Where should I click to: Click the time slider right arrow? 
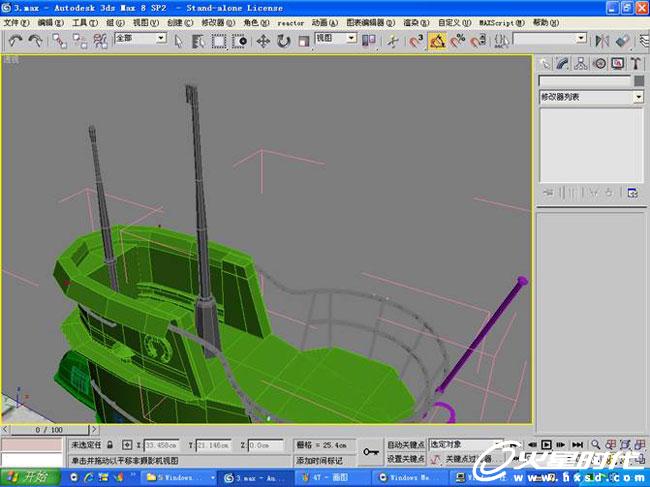pyautogui.click(x=94, y=430)
